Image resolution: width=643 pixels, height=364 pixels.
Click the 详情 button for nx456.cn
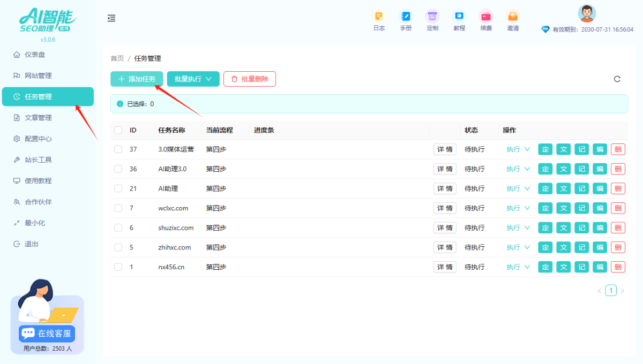point(445,267)
